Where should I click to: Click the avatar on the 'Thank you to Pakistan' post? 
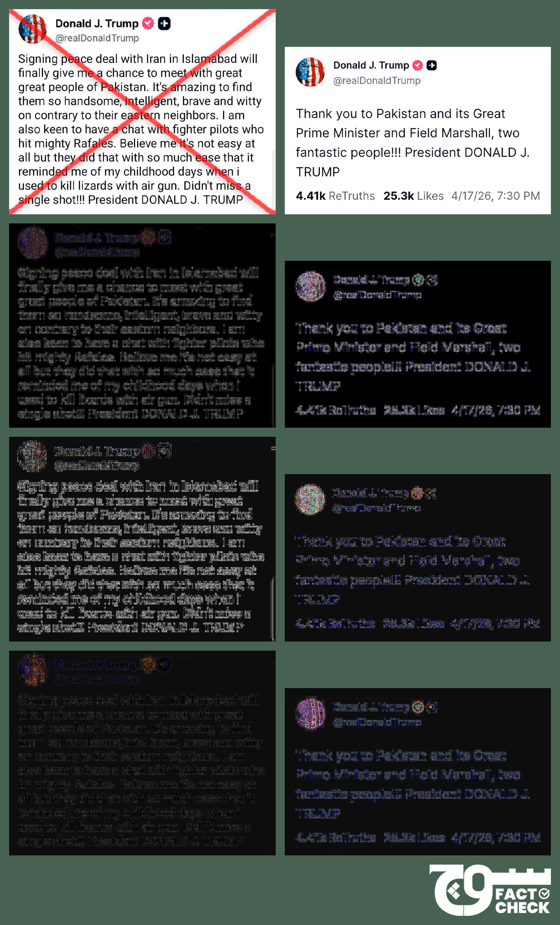[x=310, y=72]
